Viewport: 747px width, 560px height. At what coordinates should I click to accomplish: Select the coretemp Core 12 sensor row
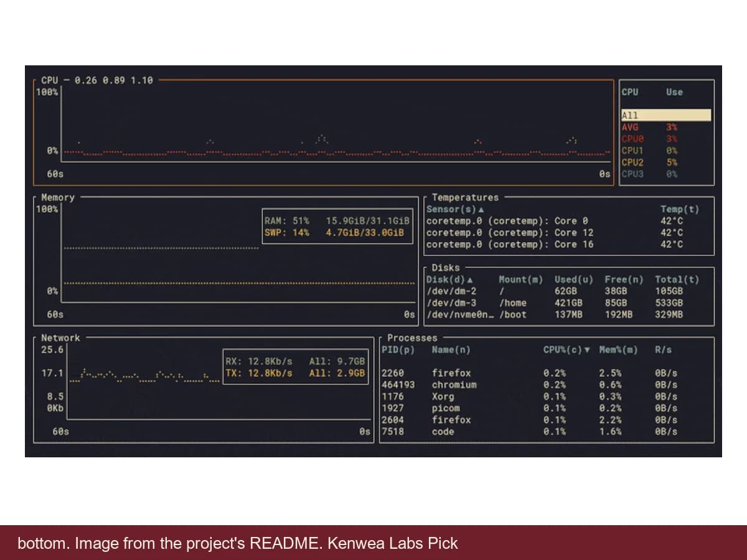(x=569, y=233)
